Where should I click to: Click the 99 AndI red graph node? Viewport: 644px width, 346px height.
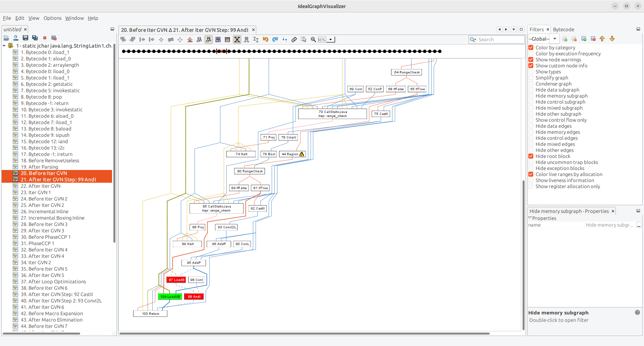click(194, 297)
